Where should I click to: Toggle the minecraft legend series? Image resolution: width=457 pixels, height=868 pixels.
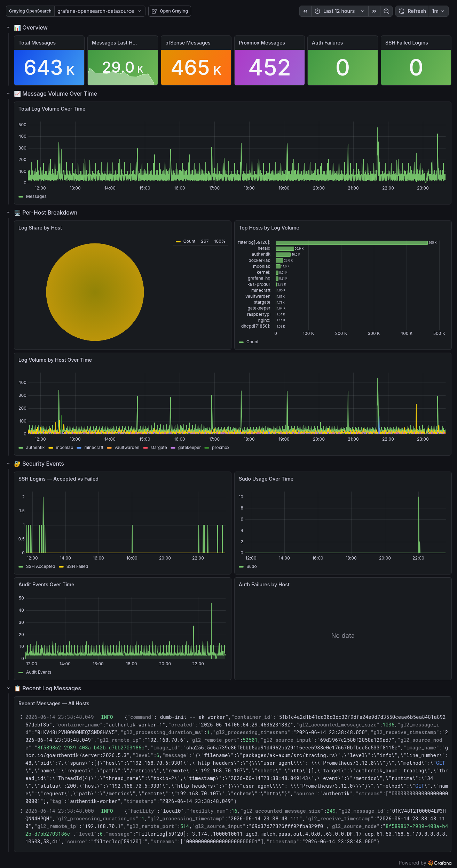click(x=94, y=448)
